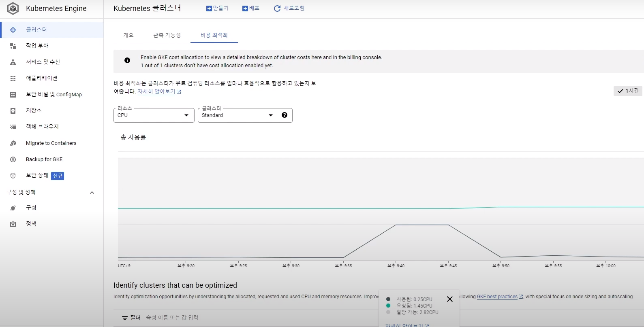Click the 새로고침 button label
This screenshot has height=327, width=644.
tap(294, 8)
